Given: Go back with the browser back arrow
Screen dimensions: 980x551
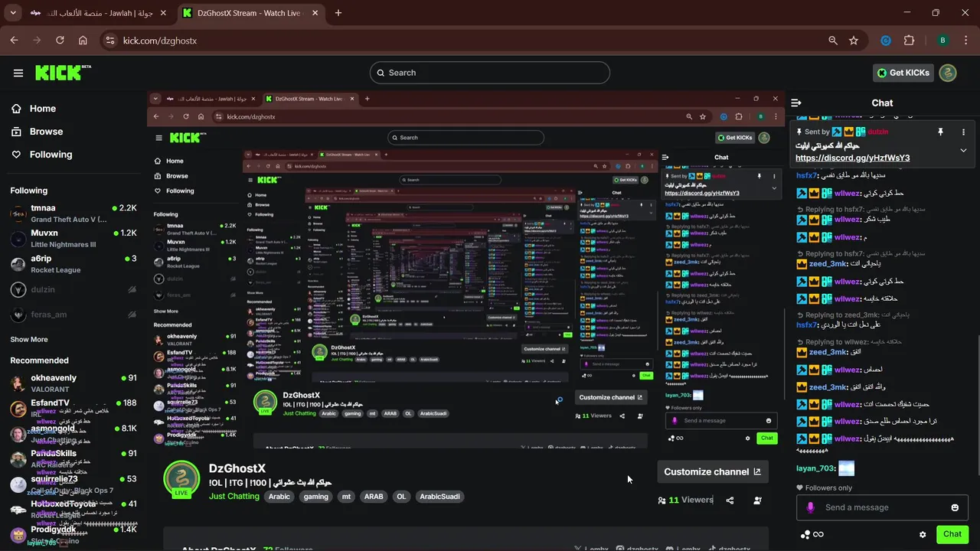Looking at the screenshot, I should pyautogui.click(x=14, y=41).
